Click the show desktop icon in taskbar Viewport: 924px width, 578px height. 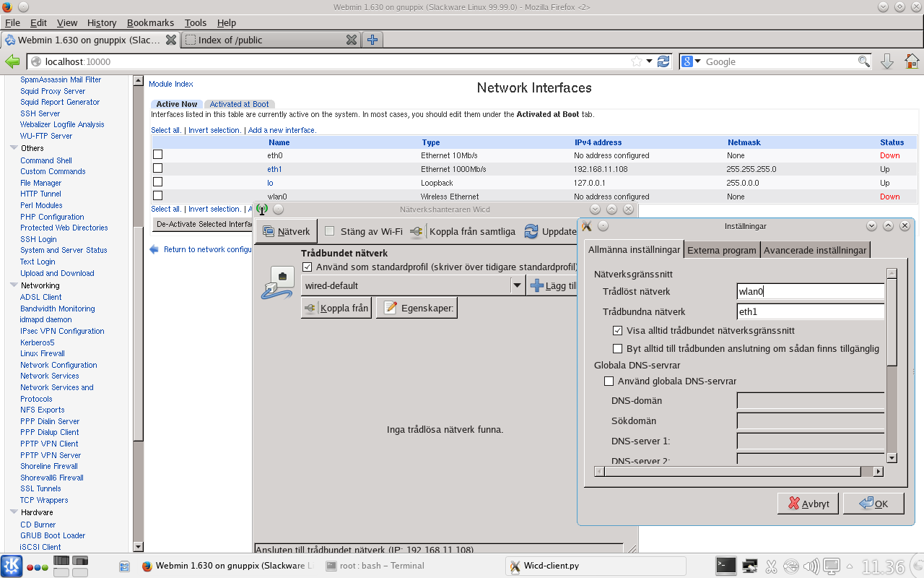click(123, 566)
